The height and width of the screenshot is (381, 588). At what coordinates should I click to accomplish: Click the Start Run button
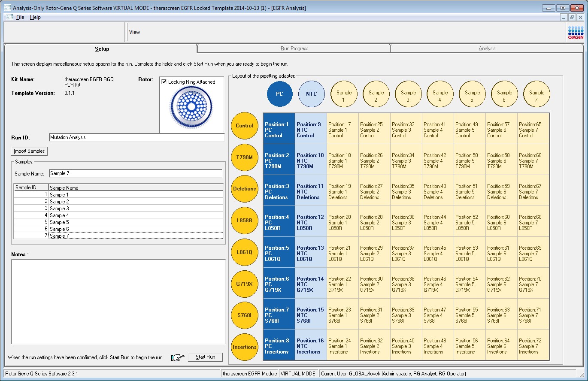pos(206,357)
